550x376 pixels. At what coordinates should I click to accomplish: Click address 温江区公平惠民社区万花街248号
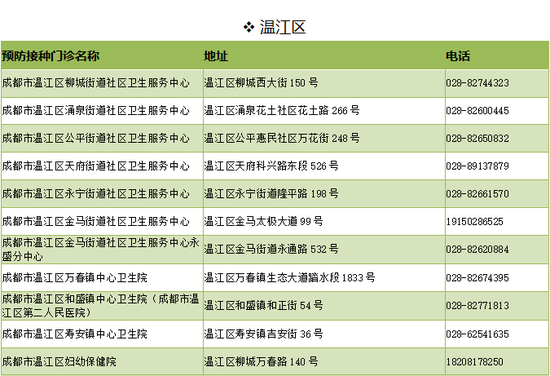click(x=282, y=138)
